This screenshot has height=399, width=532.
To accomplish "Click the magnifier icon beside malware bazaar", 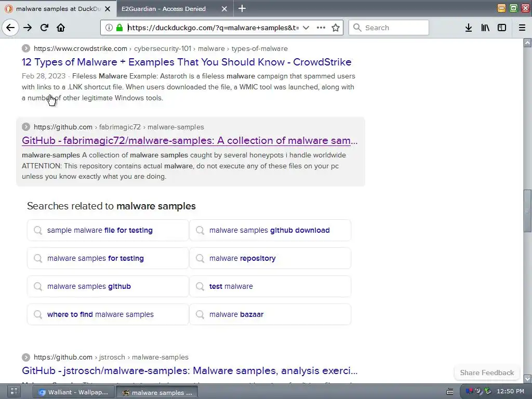I will pos(200,314).
